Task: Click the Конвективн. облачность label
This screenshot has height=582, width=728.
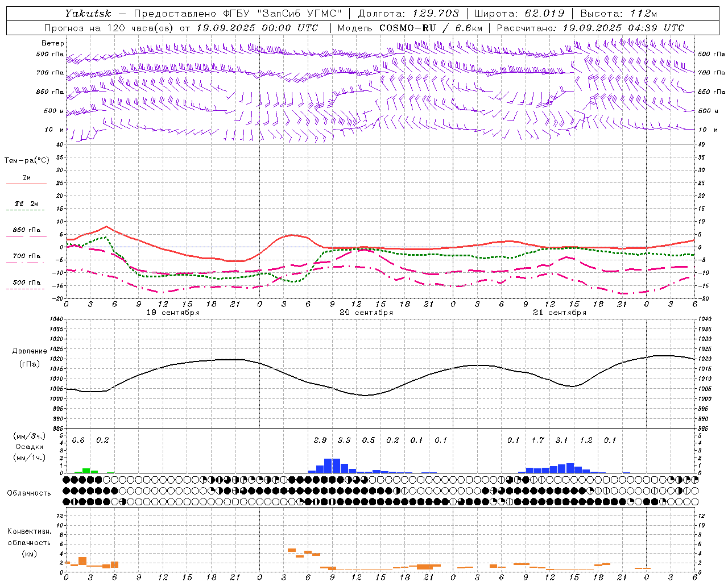Action: coord(29,537)
